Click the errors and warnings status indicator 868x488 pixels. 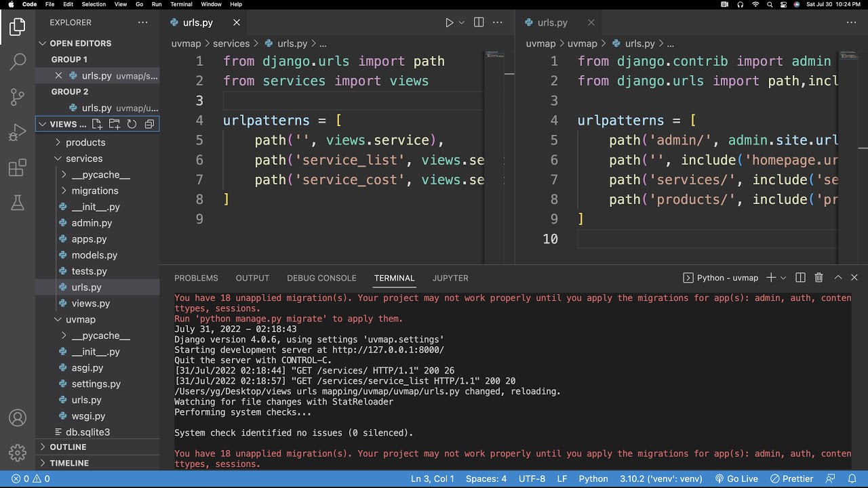pos(31,479)
